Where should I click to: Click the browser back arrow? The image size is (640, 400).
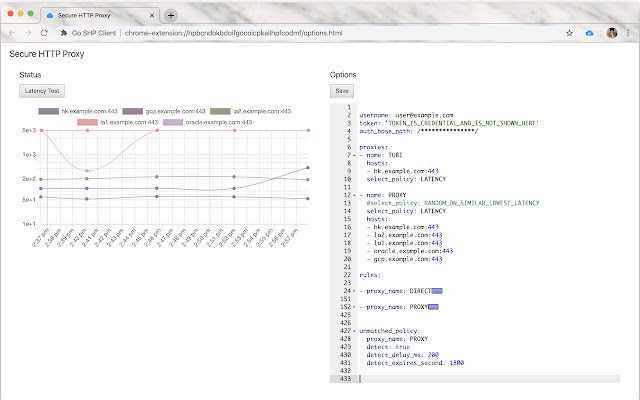10,33
